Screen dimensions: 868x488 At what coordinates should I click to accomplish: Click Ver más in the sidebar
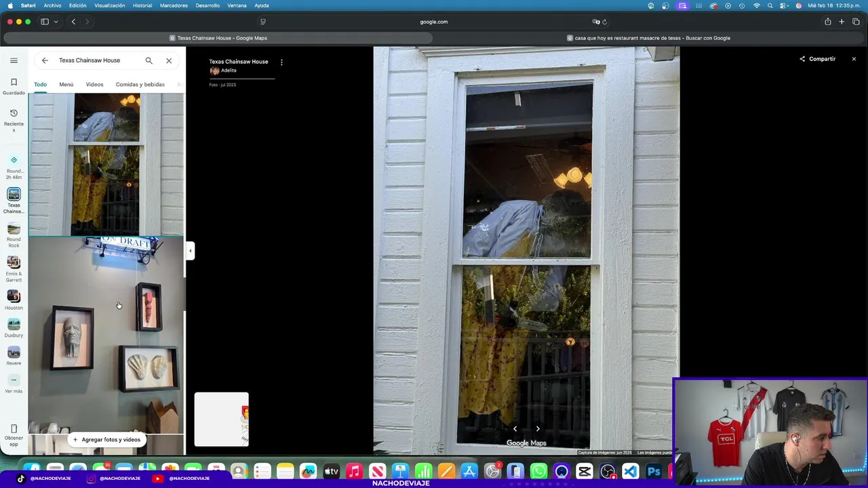tap(14, 384)
